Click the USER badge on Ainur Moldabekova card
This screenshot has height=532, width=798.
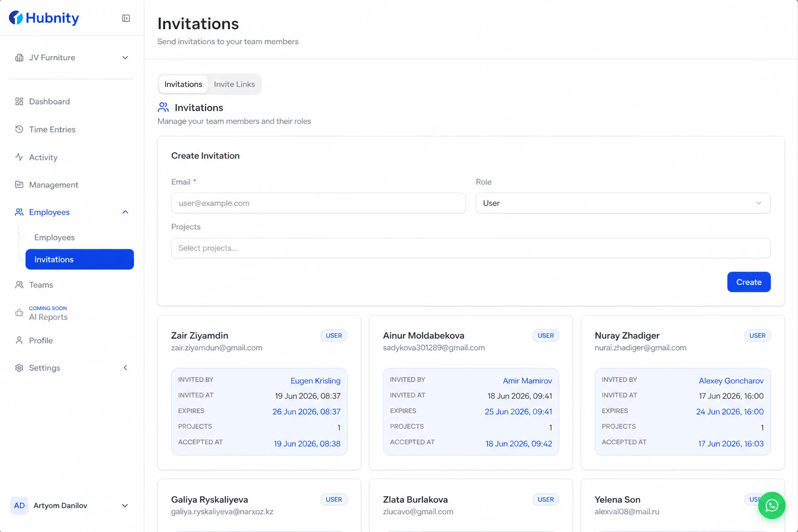click(x=546, y=336)
